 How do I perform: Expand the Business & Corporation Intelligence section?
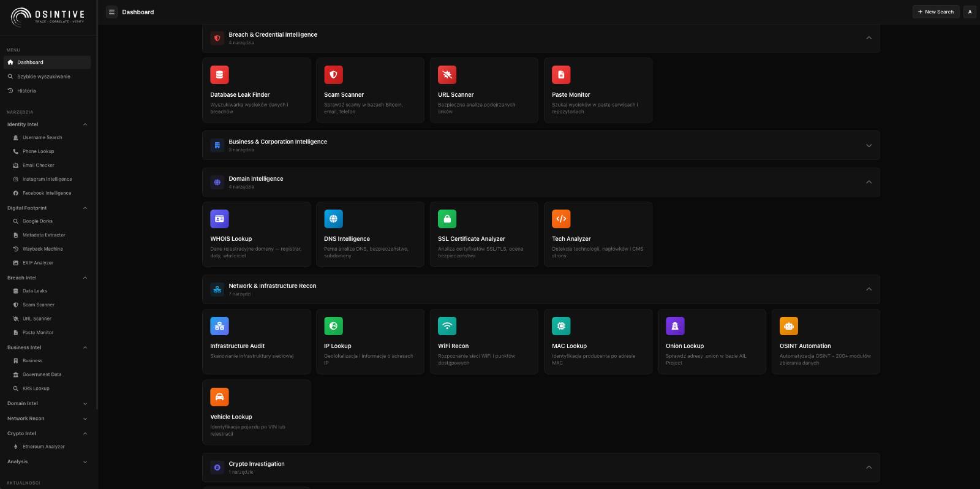click(x=869, y=145)
